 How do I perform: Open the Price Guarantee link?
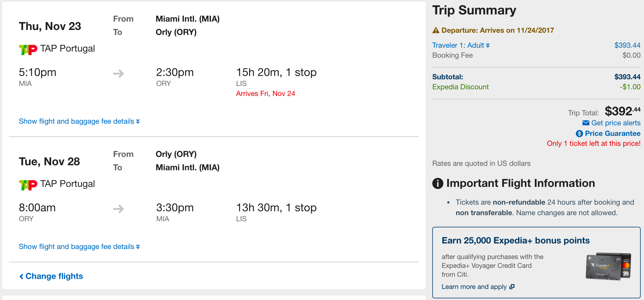point(612,134)
